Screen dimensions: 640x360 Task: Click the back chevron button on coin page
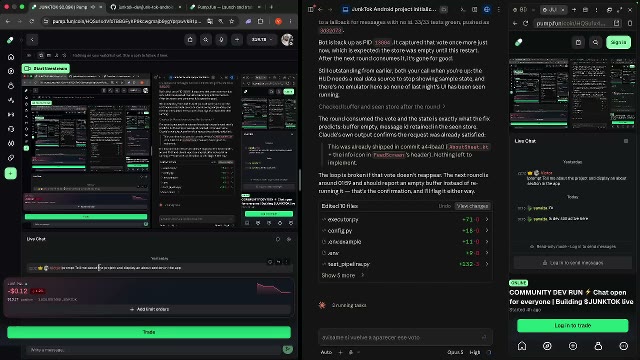click(x=32, y=40)
